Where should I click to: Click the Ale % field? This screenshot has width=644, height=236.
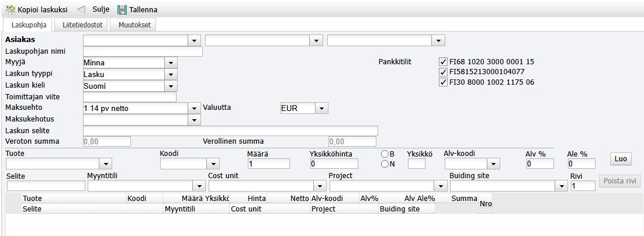pyautogui.click(x=581, y=164)
